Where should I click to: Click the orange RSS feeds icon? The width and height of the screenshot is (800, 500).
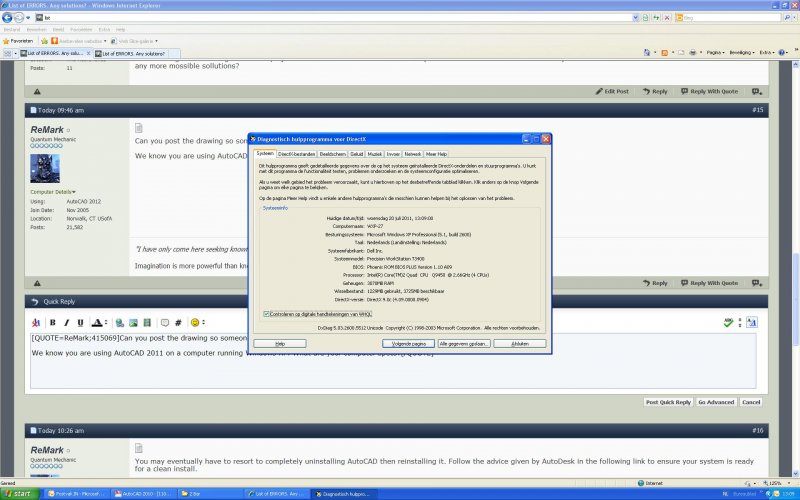664,53
